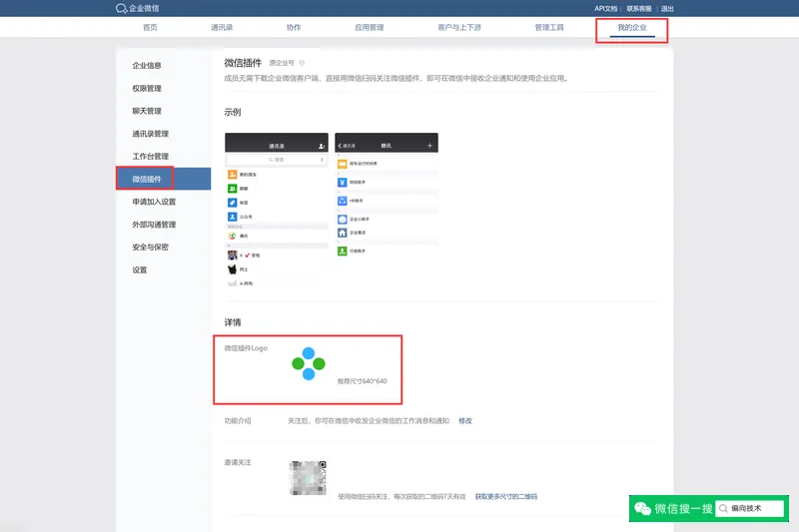Screen dimensions: 799x532
Task: Click the 微信插件 page heading
Action: 243,63
